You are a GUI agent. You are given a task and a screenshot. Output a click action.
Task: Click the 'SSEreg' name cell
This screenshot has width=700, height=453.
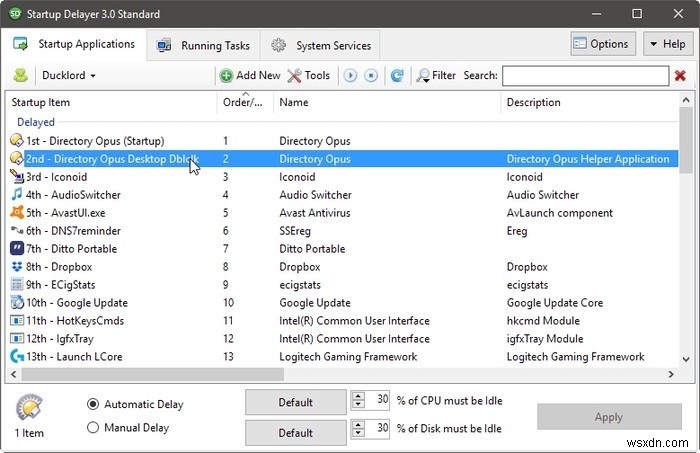tap(295, 231)
